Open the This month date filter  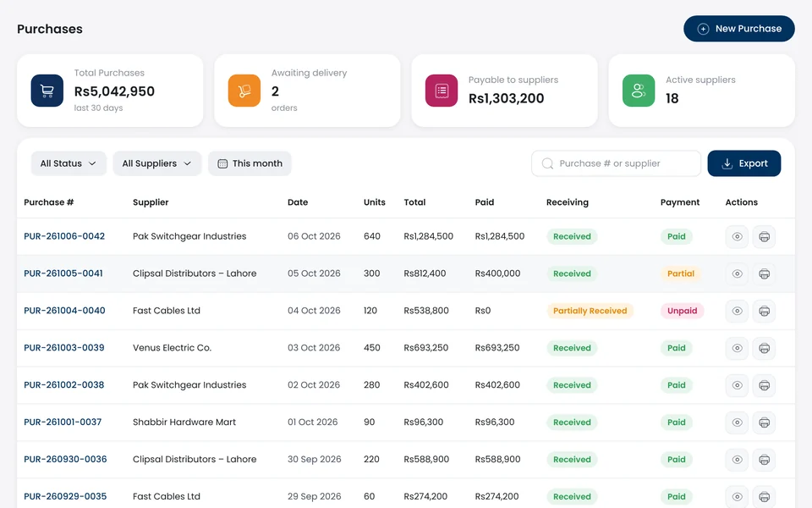[250, 163]
